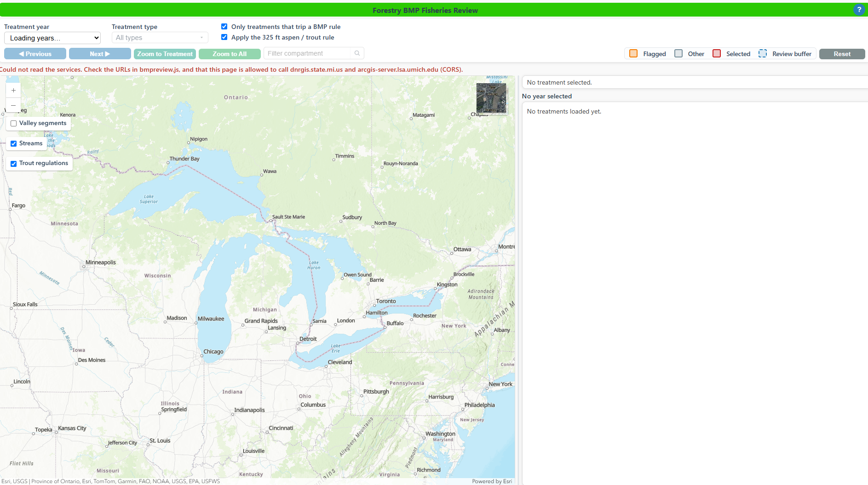Enable the Valley segments layer checkbox
The image size is (868, 485).
(14, 123)
